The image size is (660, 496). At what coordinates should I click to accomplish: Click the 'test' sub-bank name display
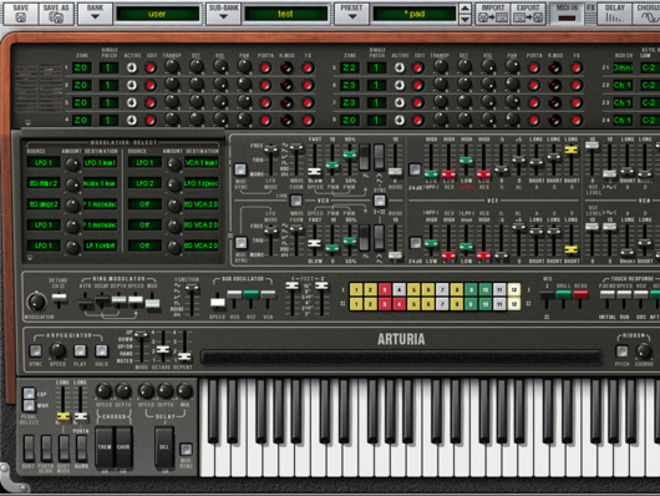tap(286, 14)
